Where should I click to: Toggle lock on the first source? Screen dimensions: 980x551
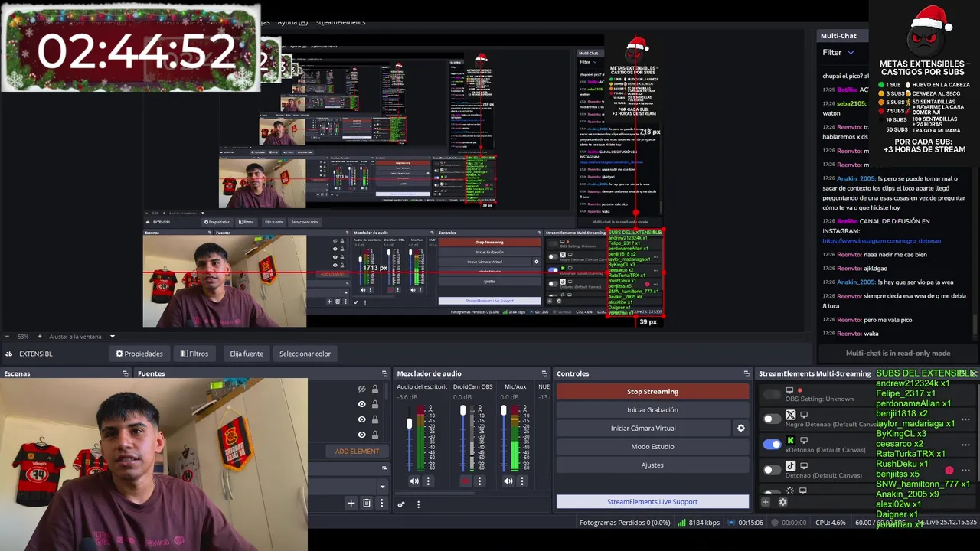pyautogui.click(x=375, y=389)
